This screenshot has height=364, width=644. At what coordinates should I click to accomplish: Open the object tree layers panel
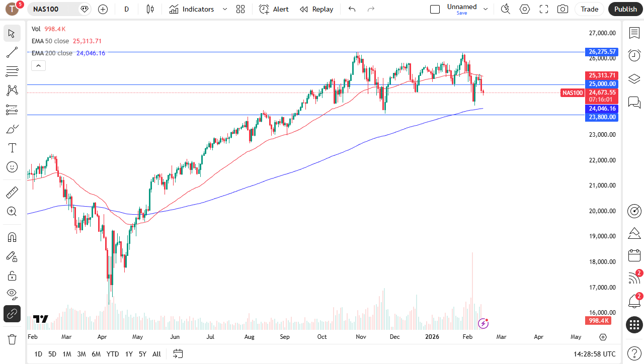[634, 79]
